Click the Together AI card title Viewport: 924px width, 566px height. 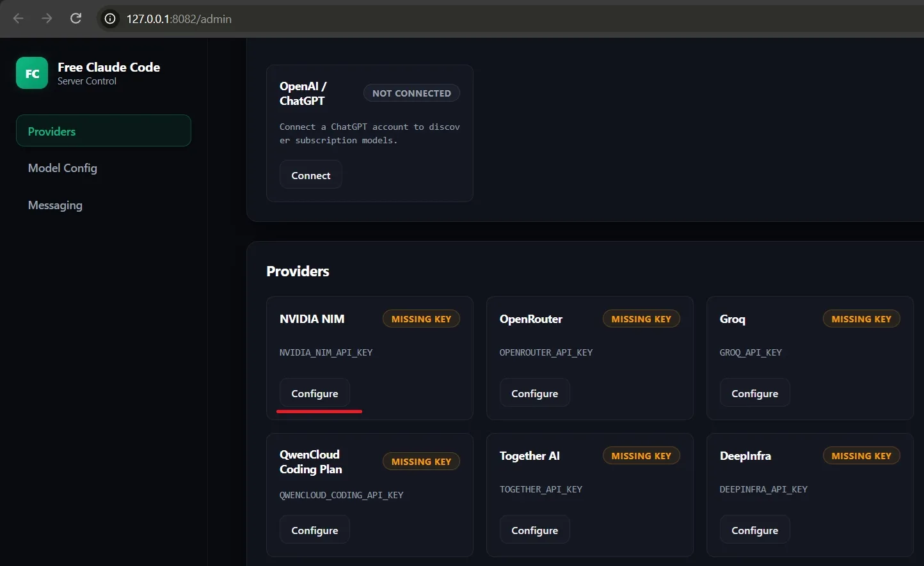pyautogui.click(x=530, y=456)
